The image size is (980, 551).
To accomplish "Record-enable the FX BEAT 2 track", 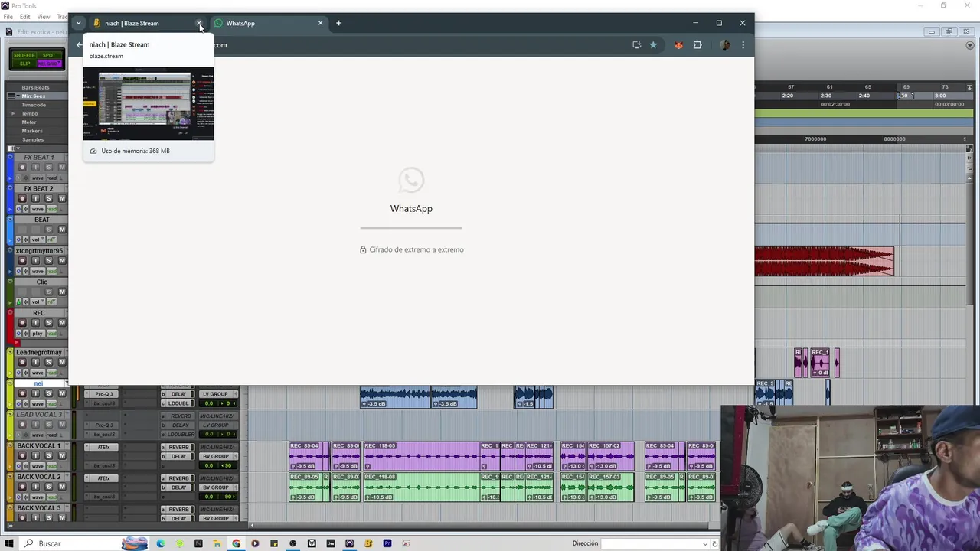I will [22, 198].
